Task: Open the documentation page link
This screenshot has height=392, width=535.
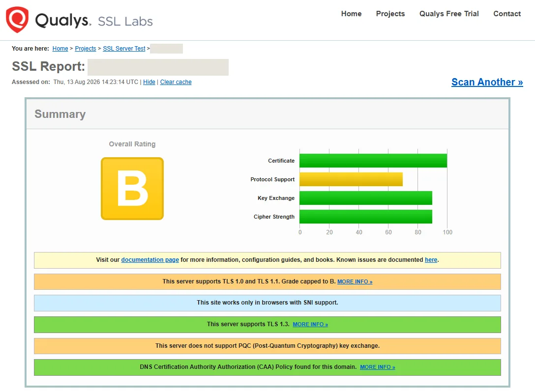Action: tap(150, 260)
